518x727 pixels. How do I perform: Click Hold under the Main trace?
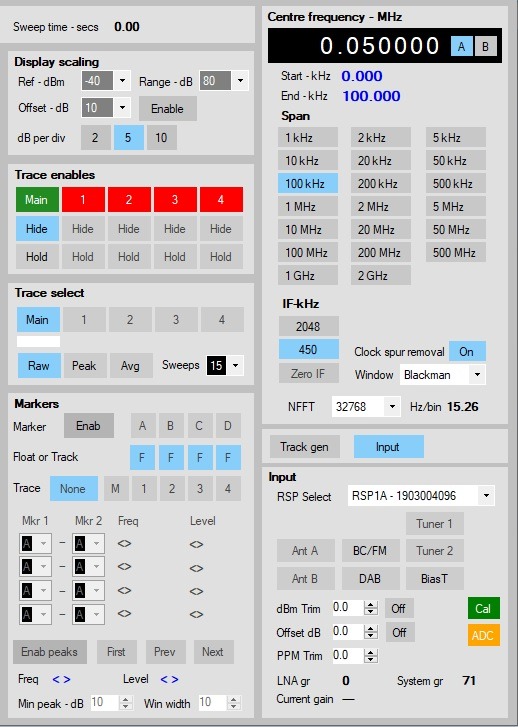(x=37, y=256)
